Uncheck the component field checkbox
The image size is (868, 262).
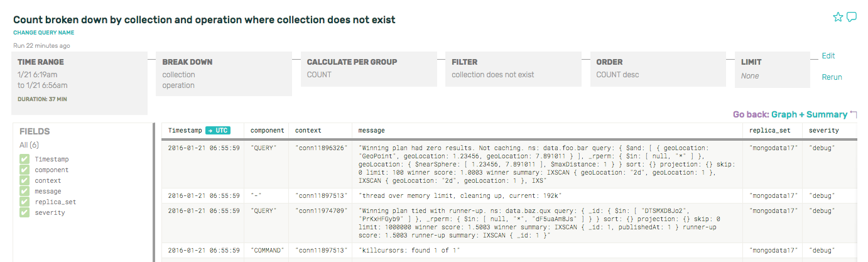24,170
